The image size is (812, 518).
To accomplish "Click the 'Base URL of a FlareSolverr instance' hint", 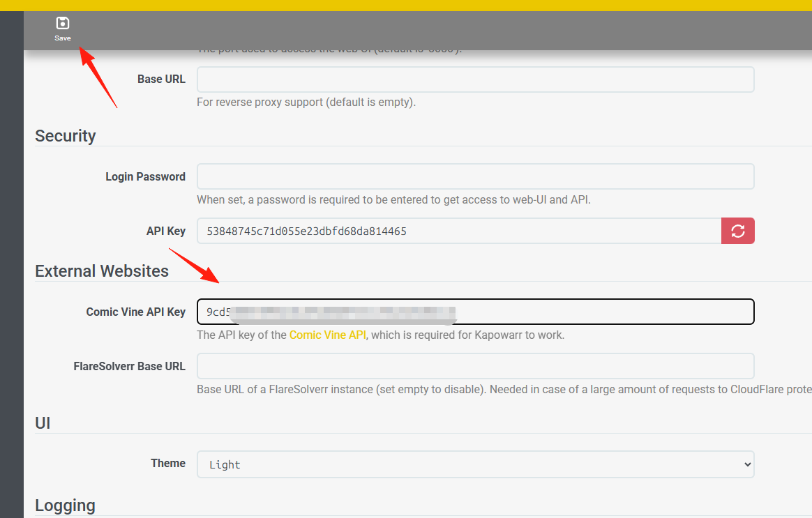I will (x=504, y=389).
